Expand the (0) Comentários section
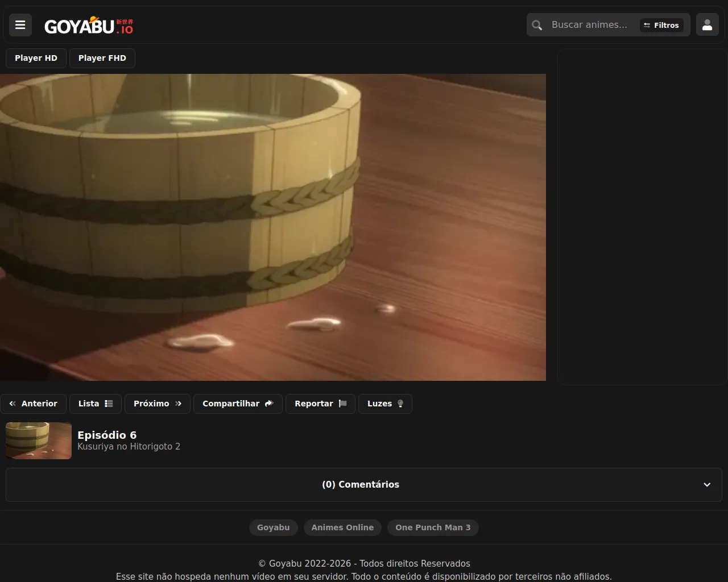Viewport: 728px width, 582px height. tap(364, 485)
